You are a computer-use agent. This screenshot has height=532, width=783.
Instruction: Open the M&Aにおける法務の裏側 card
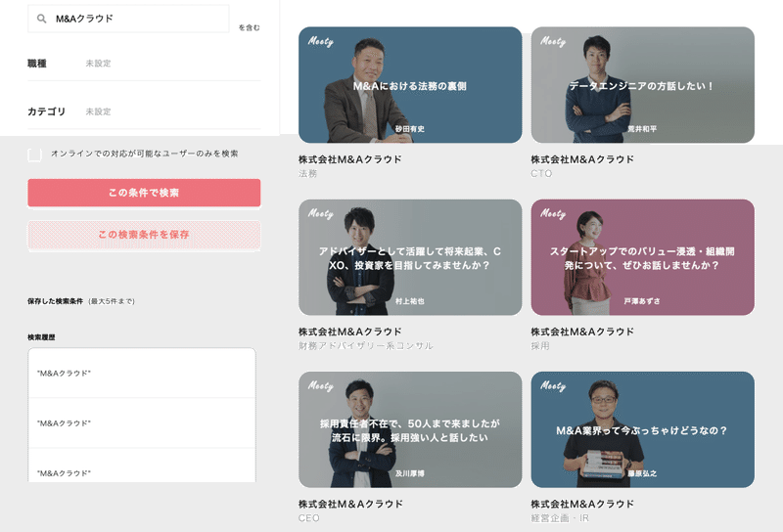coord(410,85)
